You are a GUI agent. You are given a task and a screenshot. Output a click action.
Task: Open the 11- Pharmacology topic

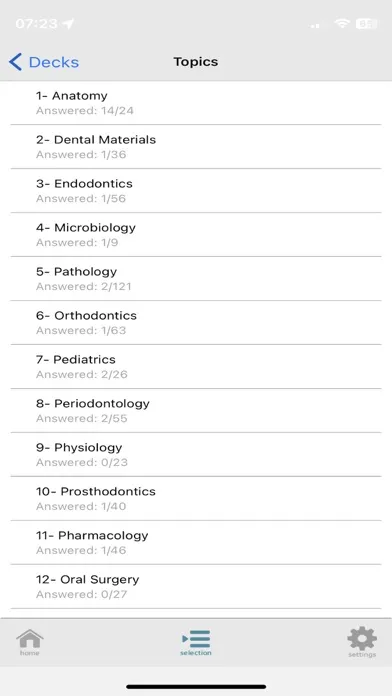pyautogui.click(x=196, y=542)
